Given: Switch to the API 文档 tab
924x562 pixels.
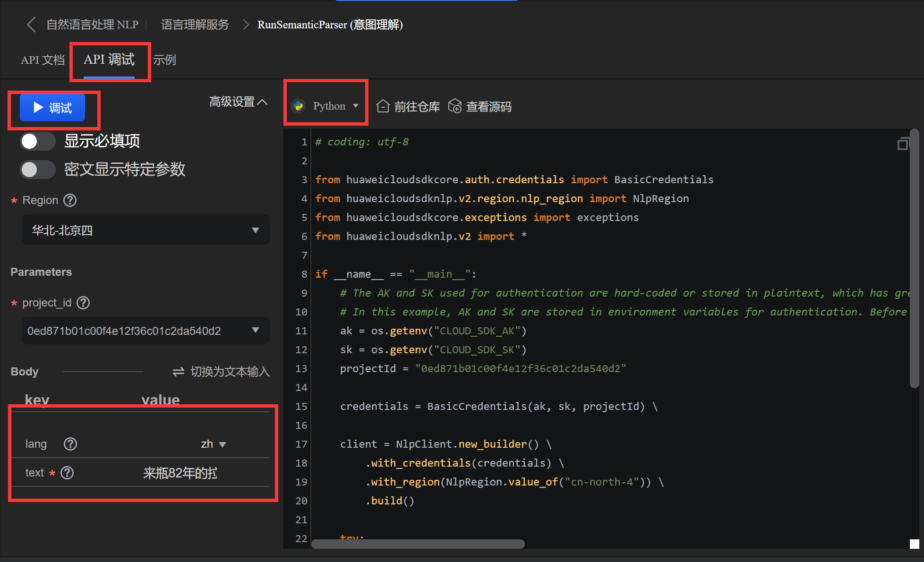Looking at the screenshot, I should tap(43, 60).
